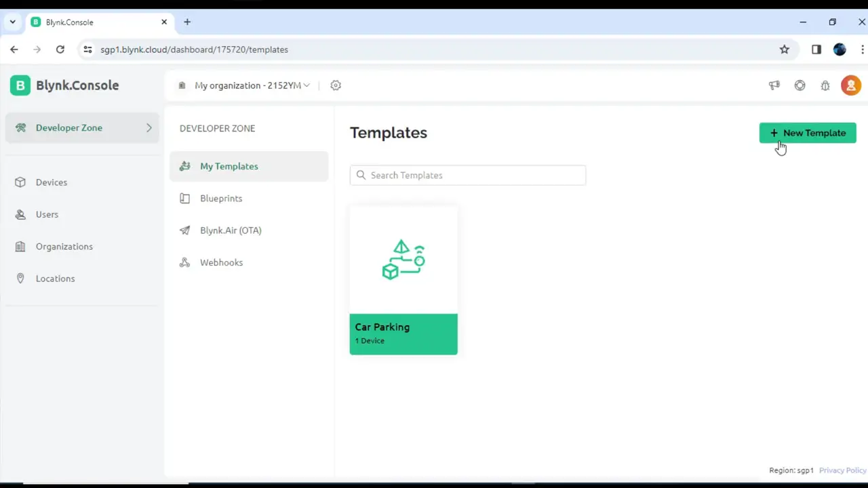Open Devices in the sidebar
Viewport: 868px width, 488px height.
click(x=82, y=182)
